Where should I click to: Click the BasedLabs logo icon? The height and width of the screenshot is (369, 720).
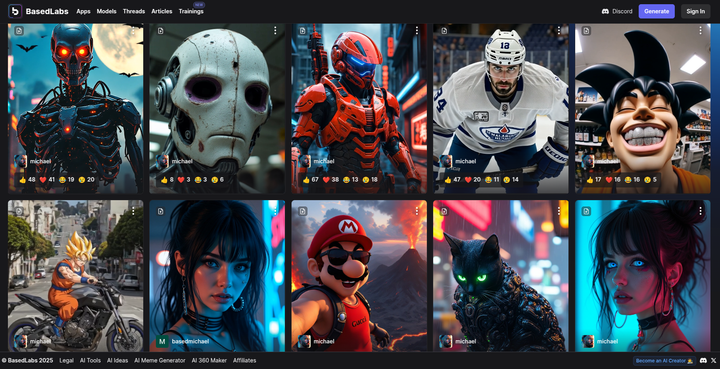tap(15, 11)
